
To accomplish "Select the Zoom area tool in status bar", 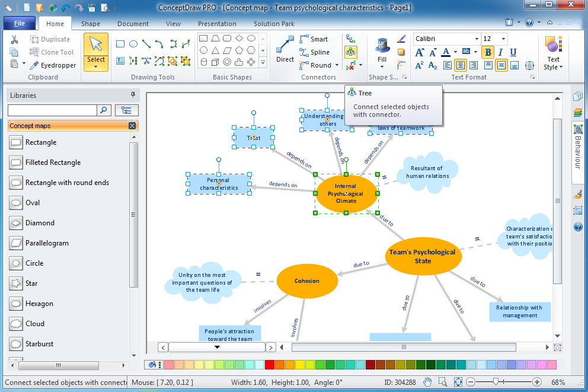I will (442, 381).
